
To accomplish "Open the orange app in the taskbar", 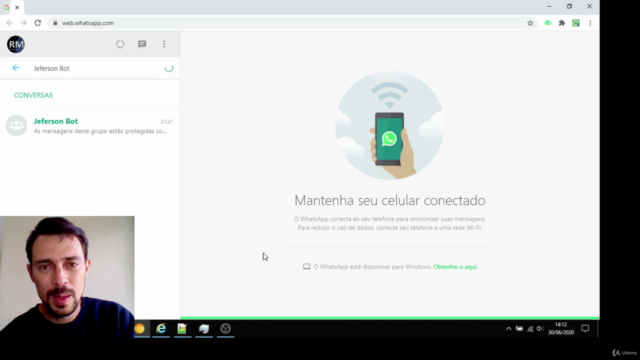I will [140, 329].
